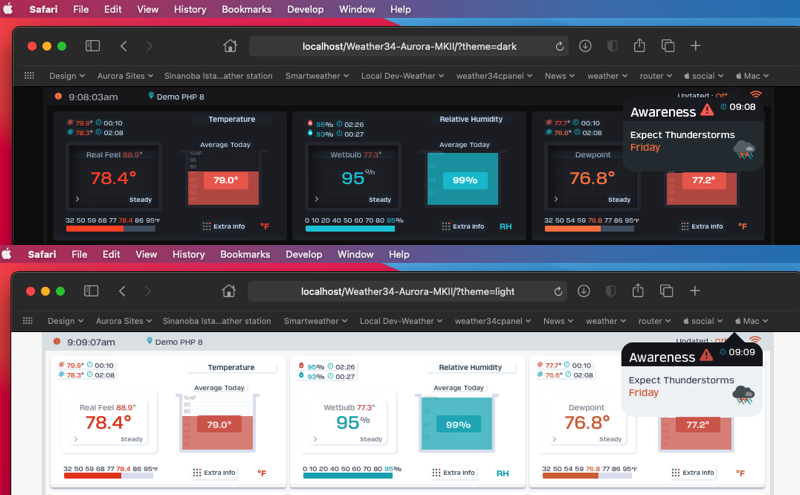The width and height of the screenshot is (800, 495).
Task: Click the light-theme dewpoint scale bar
Action: coord(587,476)
